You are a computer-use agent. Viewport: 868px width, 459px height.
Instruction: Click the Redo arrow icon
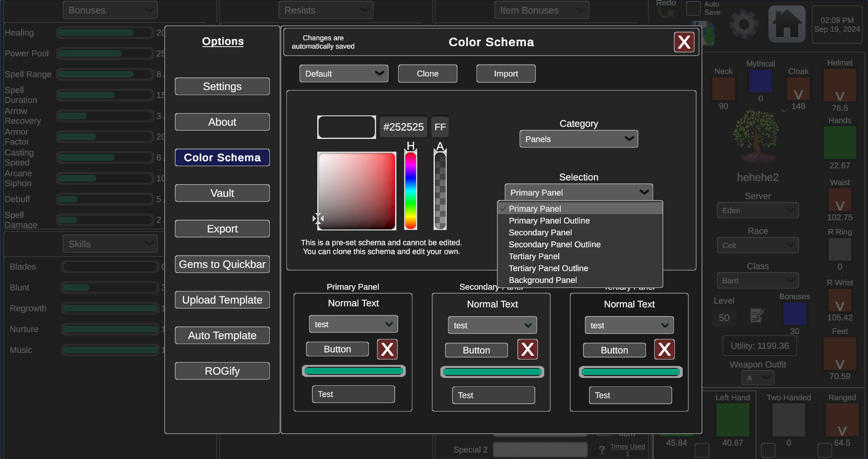pos(666,11)
